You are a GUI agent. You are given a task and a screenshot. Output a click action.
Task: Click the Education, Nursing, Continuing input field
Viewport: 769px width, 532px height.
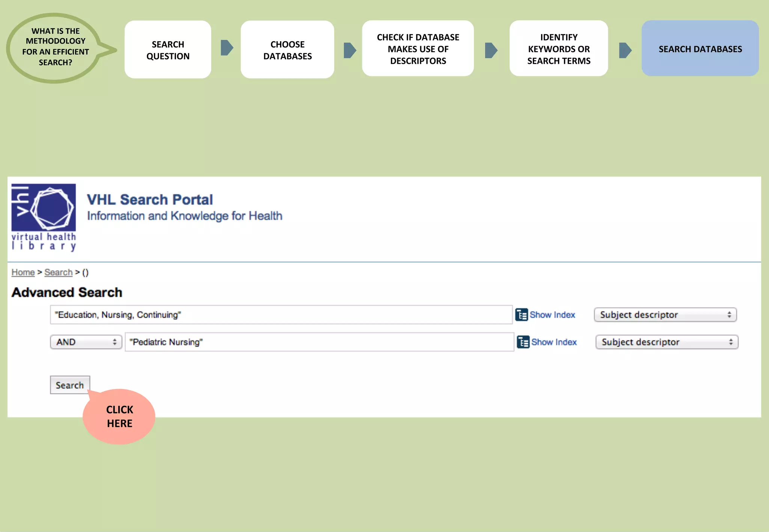281,315
